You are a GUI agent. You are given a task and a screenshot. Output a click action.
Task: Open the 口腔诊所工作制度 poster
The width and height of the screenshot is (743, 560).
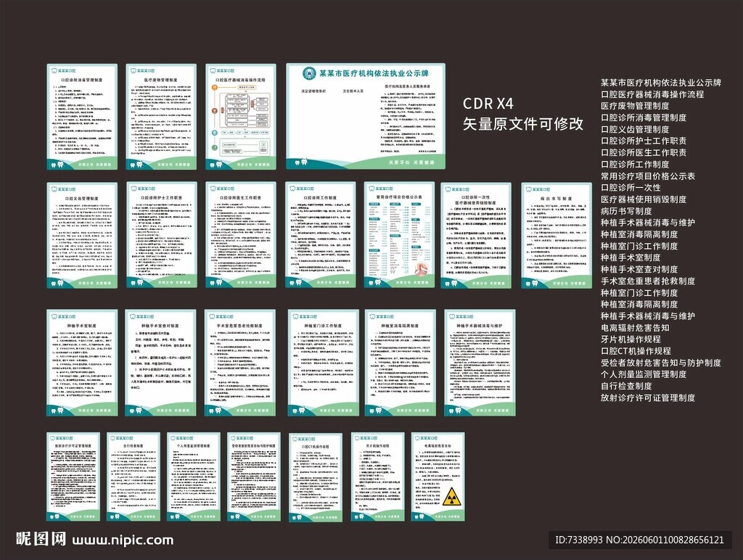tap(320, 235)
